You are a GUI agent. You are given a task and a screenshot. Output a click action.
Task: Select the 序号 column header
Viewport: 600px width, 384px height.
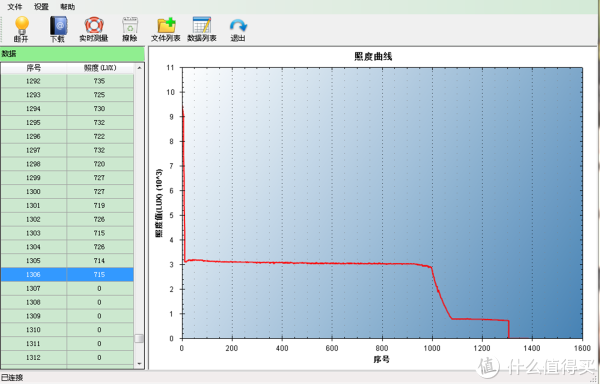[x=33, y=68]
